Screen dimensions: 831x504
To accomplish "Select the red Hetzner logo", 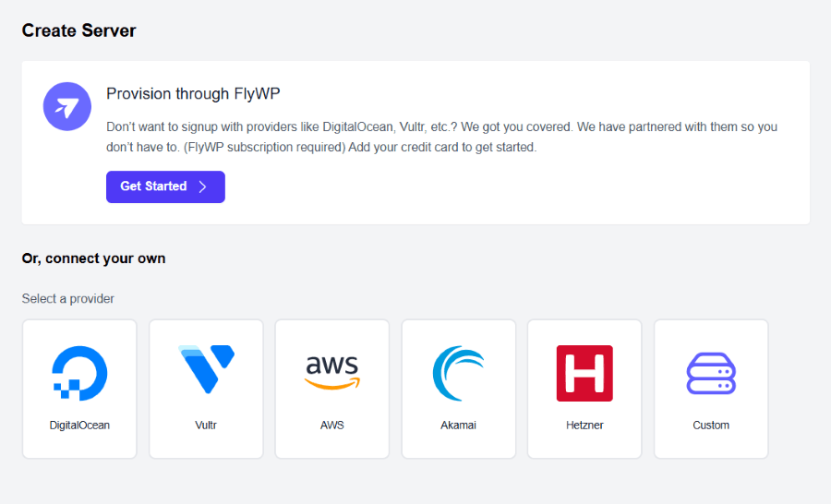I will (x=584, y=373).
